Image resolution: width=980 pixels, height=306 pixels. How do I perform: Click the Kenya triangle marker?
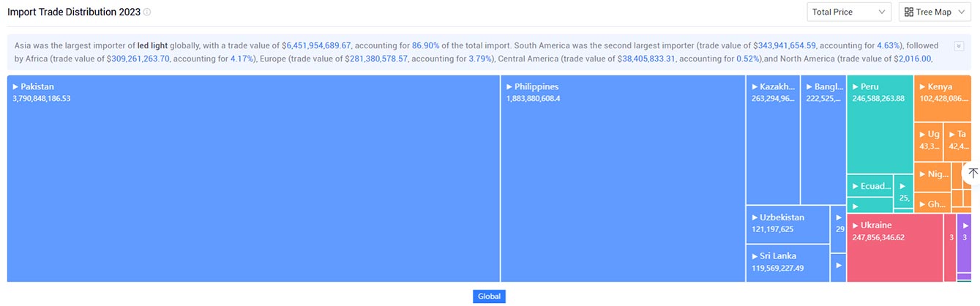(x=921, y=86)
